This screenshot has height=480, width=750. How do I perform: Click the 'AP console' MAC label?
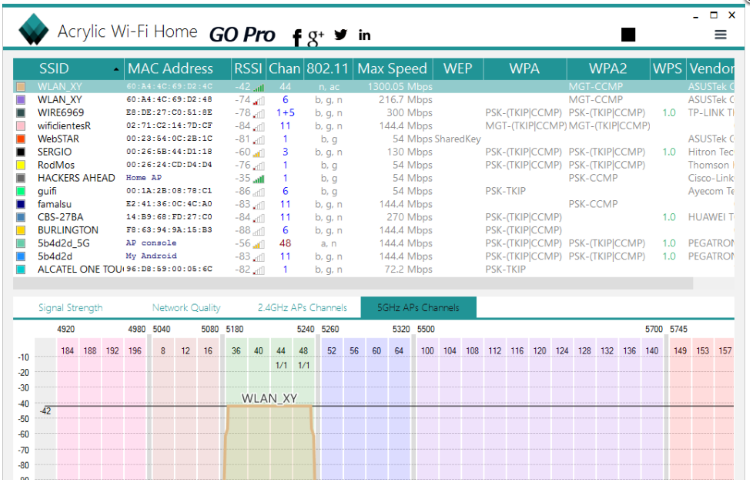tap(151, 243)
